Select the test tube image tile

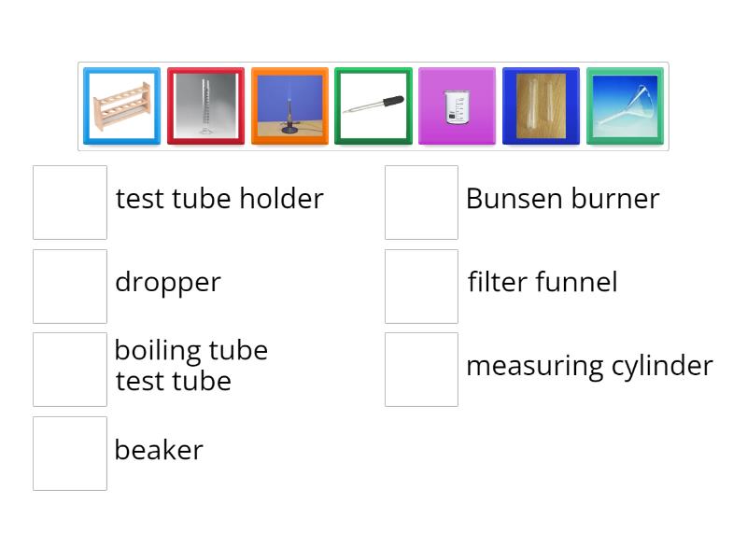coord(541,105)
